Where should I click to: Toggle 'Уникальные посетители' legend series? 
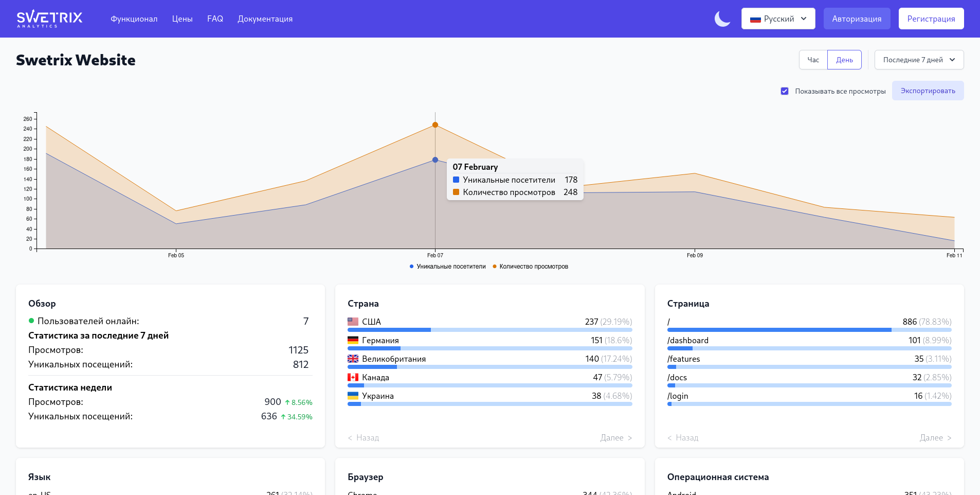(x=447, y=267)
